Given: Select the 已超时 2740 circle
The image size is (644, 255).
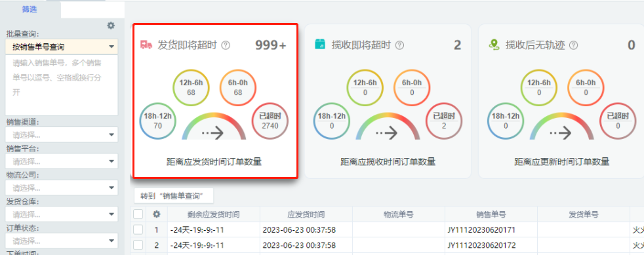Looking at the screenshot, I should pos(270,121).
